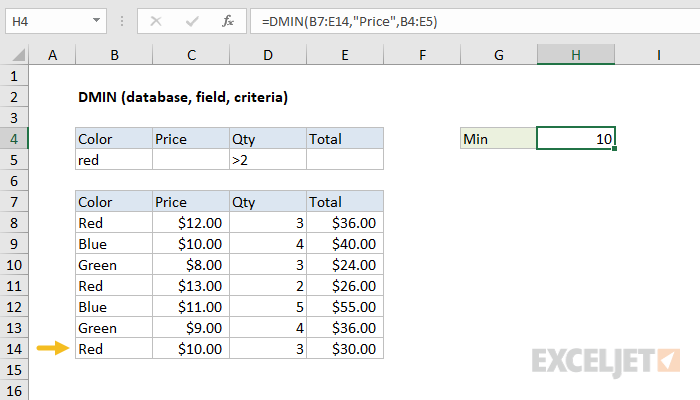
Task: Select row 2 header
Action: [x=14, y=97]
